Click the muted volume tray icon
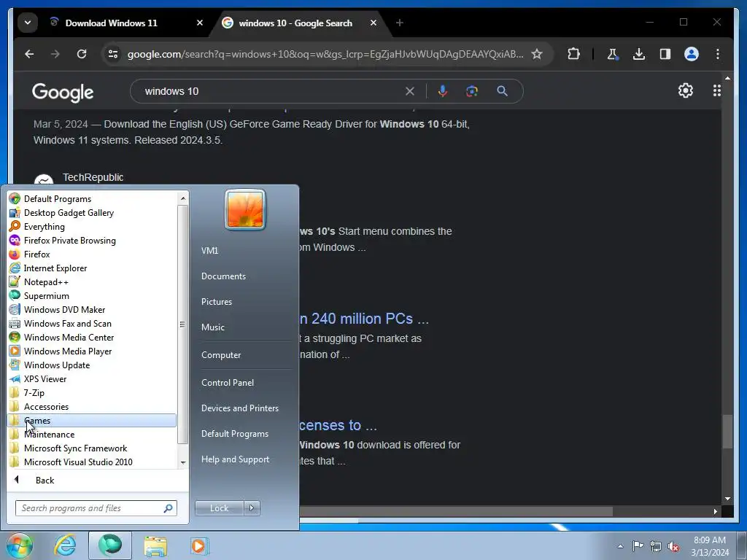747x560 pixels. pyautogui.click(x=673, y=546)
